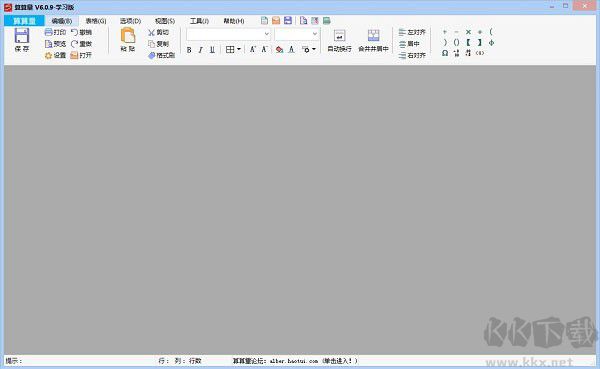
Task: Insert the ‹a› angle bracket symbol
Action: pos(479,53)
